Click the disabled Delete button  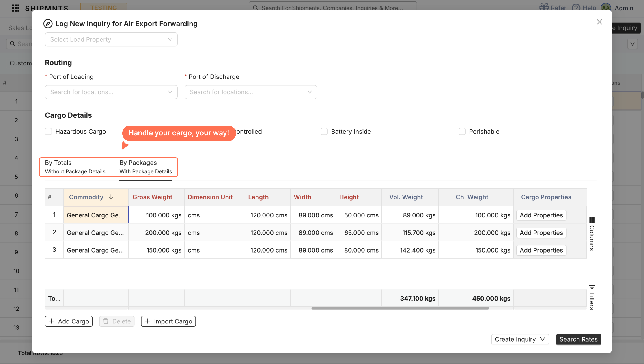point(117,321)
